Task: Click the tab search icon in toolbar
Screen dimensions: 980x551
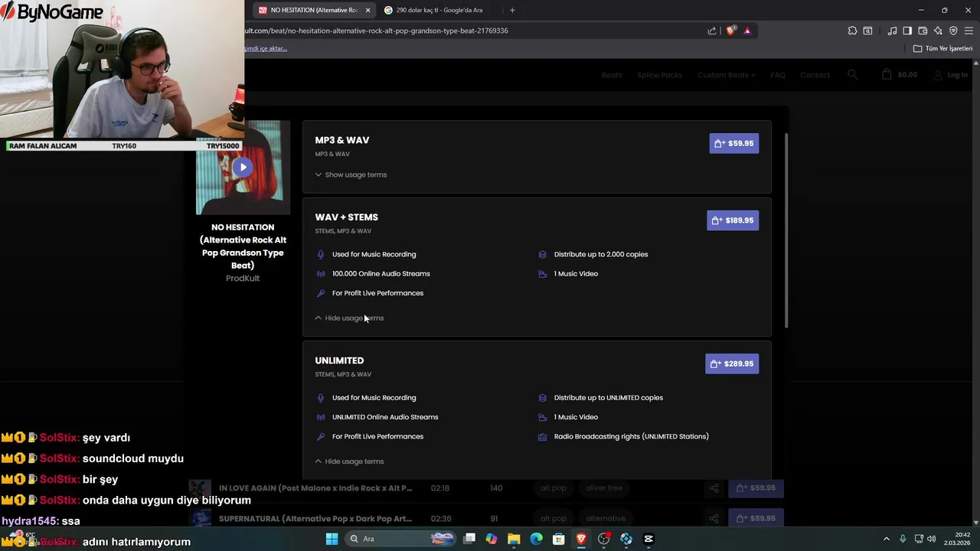Action: (867, 31)
